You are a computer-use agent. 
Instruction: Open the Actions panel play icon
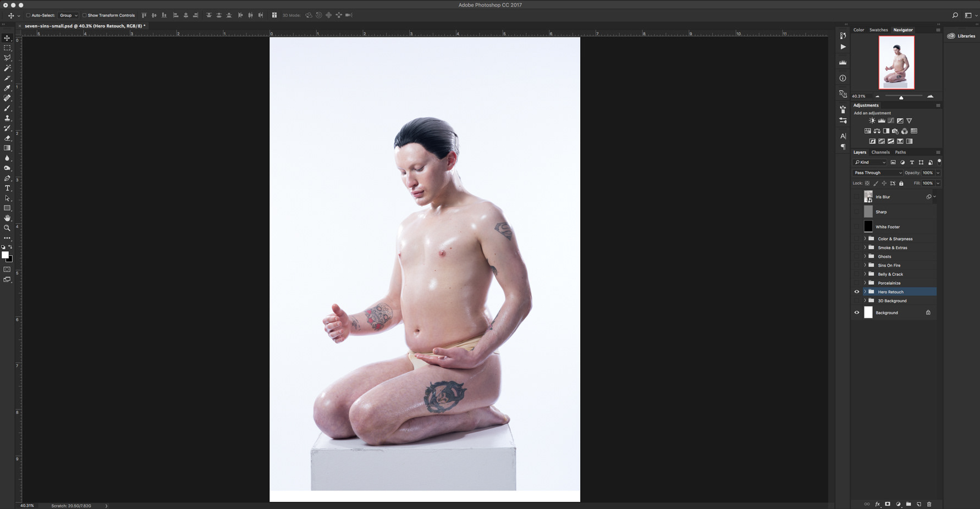pyautogui.click(x=843, y=47)
